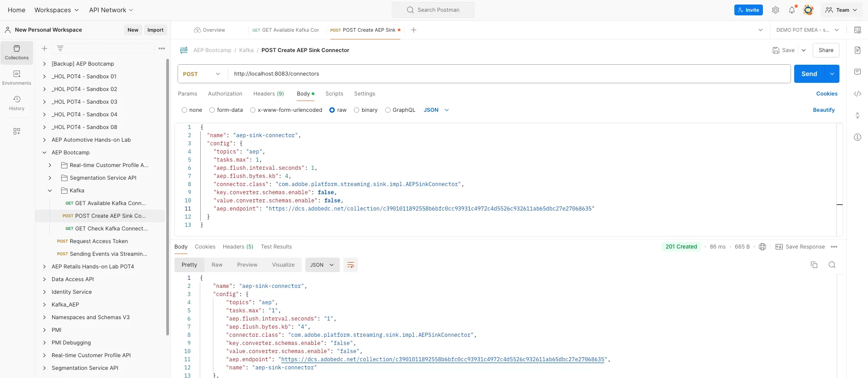Open the POST method dropdown
Screen dimensions: 868x378
pyautogui.click(x=202, y=74)
